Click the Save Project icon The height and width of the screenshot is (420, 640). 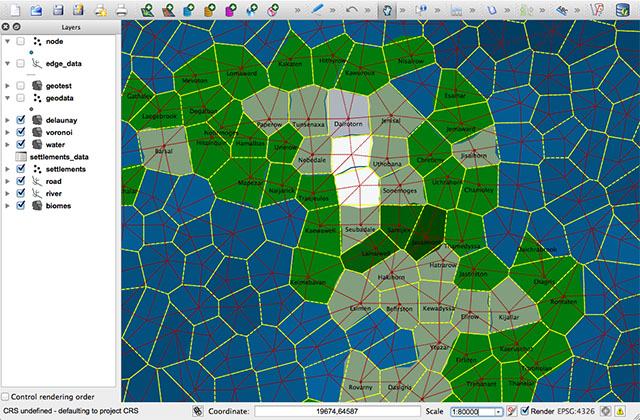(x=56, y=10)
